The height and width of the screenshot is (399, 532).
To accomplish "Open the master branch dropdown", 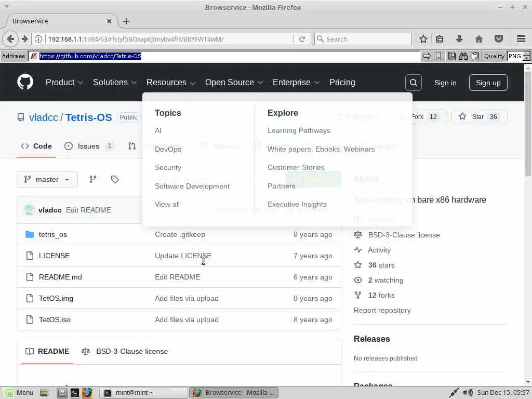I will click(47, 179).
